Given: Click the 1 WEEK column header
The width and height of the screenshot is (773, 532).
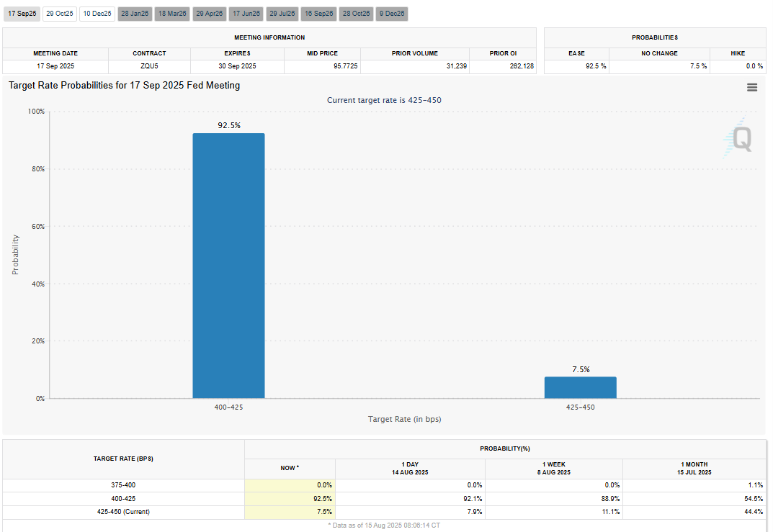Looking at the screenshot, I should [553, 469].
